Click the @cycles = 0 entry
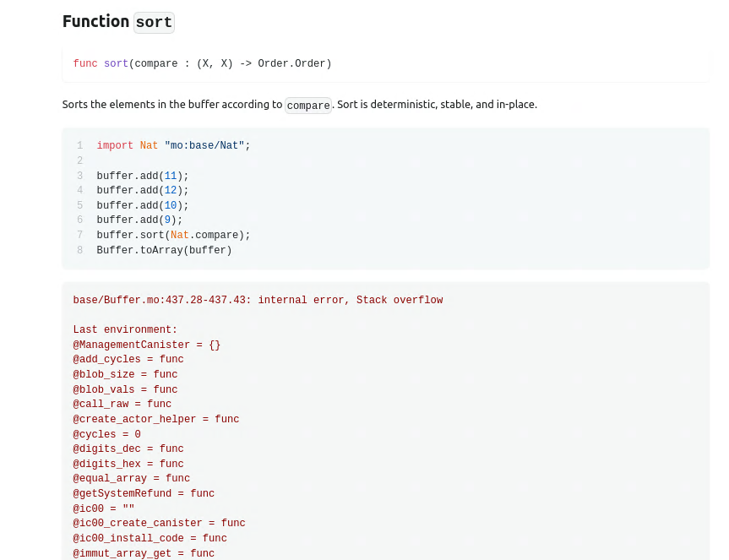 pos(107,434)
